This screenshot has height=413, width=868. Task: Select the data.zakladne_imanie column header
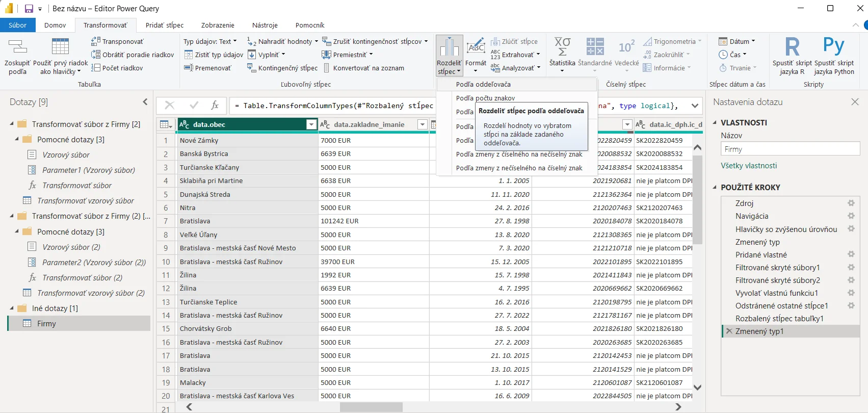(x=369, y=124)
